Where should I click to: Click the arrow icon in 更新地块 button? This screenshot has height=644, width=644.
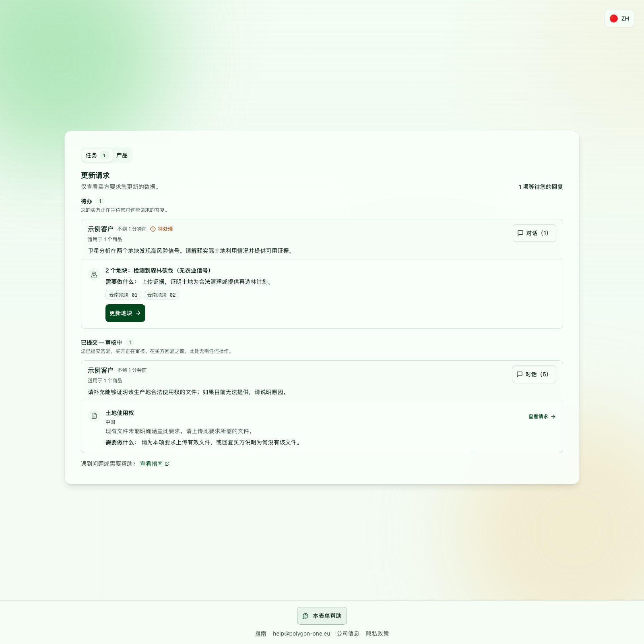pos(138,313)
